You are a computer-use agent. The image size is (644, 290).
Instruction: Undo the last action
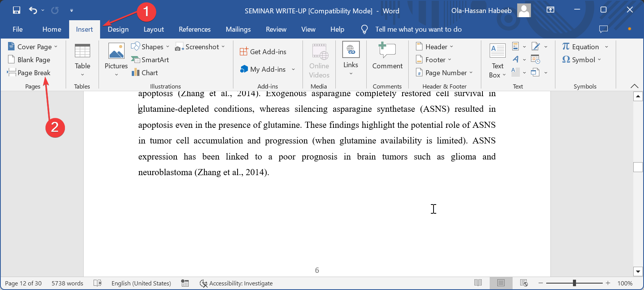point(33,10)
